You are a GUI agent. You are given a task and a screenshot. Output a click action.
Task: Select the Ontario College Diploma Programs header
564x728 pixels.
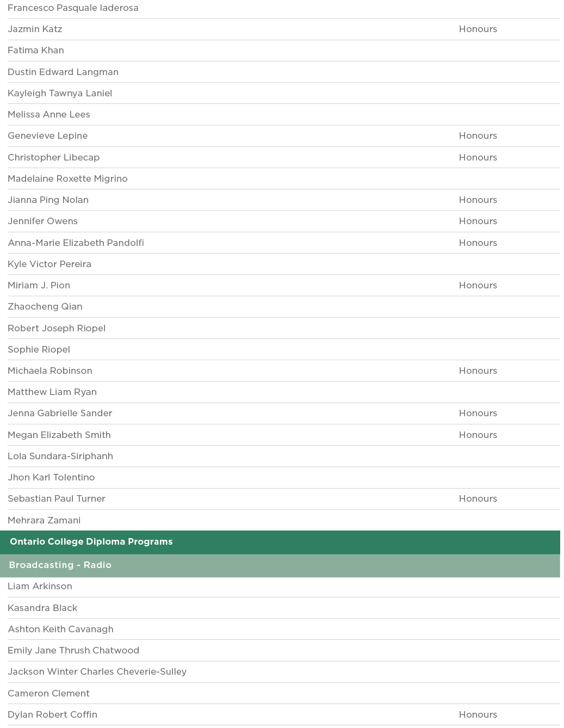(91, 542)
